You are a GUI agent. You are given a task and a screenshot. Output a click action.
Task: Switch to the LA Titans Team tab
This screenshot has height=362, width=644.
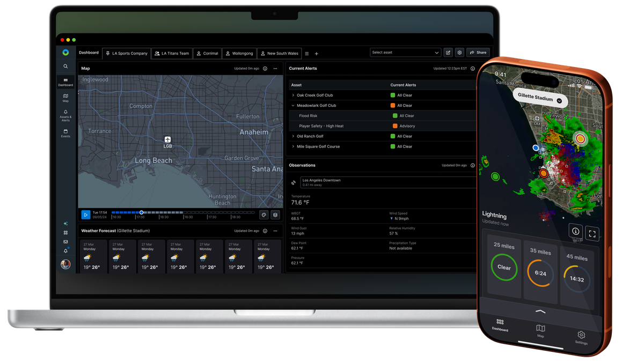[x=172, y=53]
